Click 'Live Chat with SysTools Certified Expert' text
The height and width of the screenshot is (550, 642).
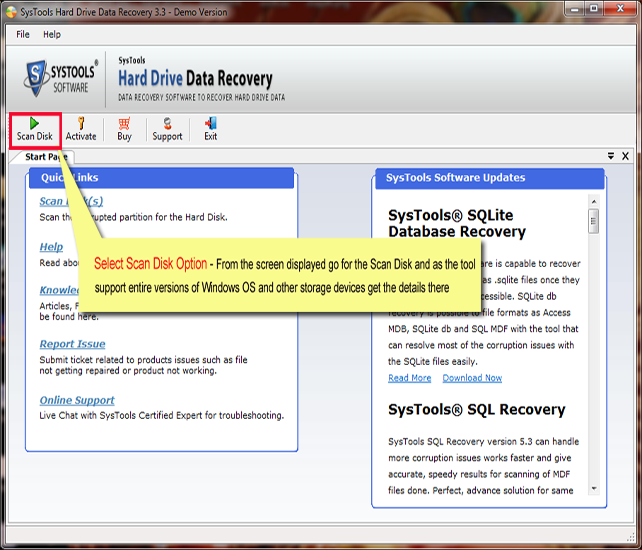(x=161, y=416)
